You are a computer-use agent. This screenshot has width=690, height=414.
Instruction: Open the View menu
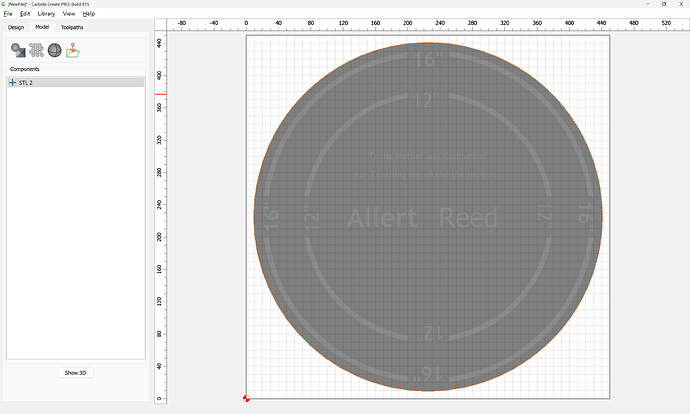[69, 14]
